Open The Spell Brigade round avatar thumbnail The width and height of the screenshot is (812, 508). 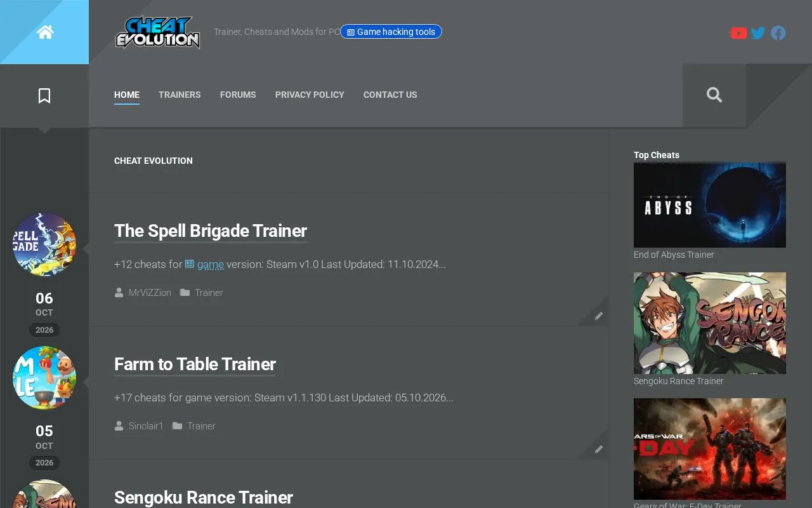point(44,244)
